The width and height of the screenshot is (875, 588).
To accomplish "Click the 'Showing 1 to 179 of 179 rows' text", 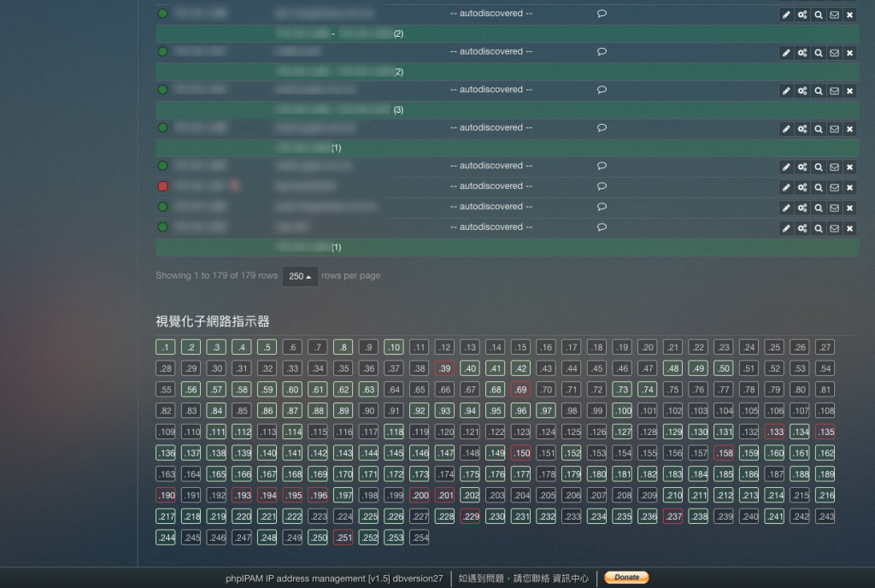I will tap(216, 275).
